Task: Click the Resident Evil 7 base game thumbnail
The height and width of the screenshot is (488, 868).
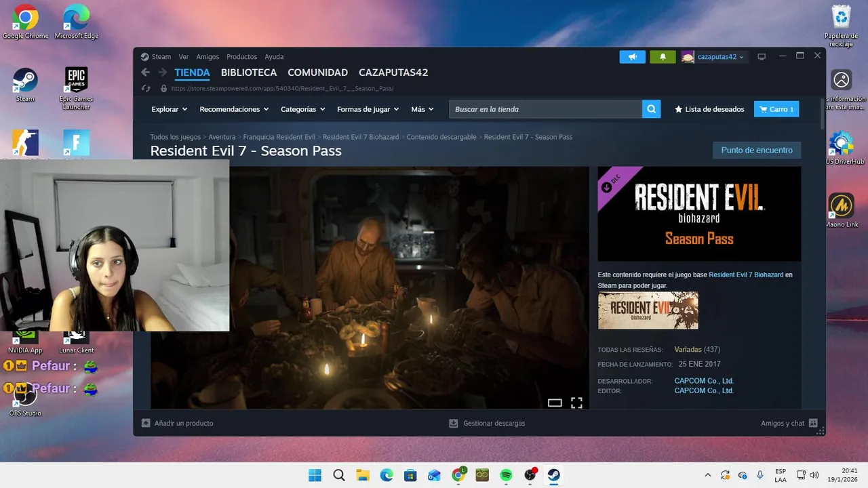Action: pyautogui.click(x=648, y=310)
